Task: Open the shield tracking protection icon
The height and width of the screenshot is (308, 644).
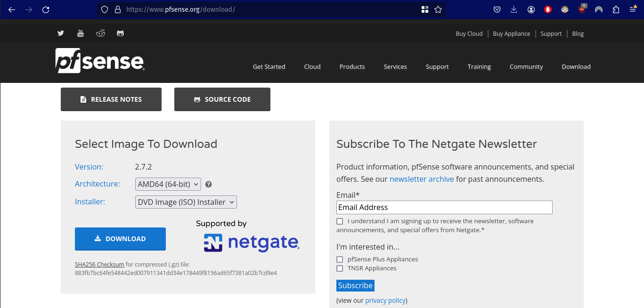Action: (x=105, y=9)
